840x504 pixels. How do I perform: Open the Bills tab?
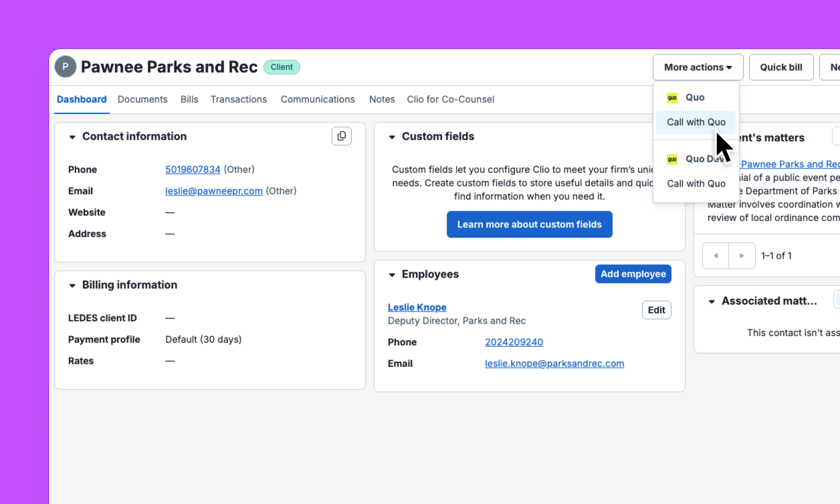click(189, 99)
